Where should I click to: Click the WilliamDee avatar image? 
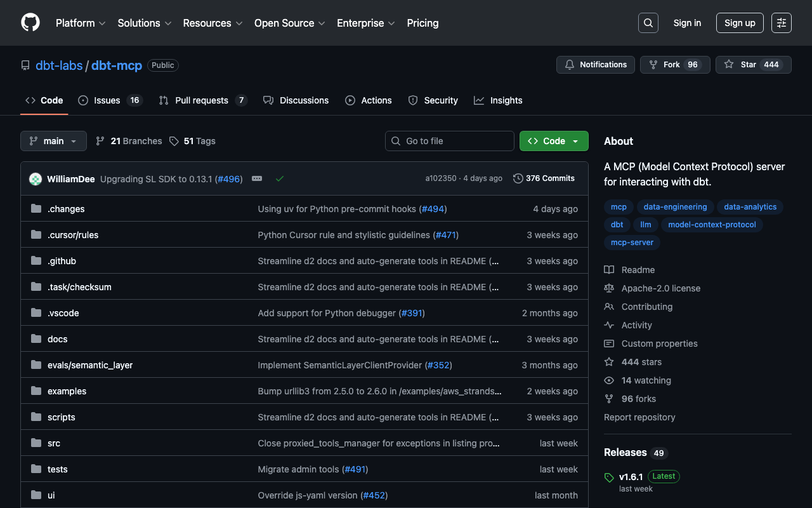(x=36, y=179)
